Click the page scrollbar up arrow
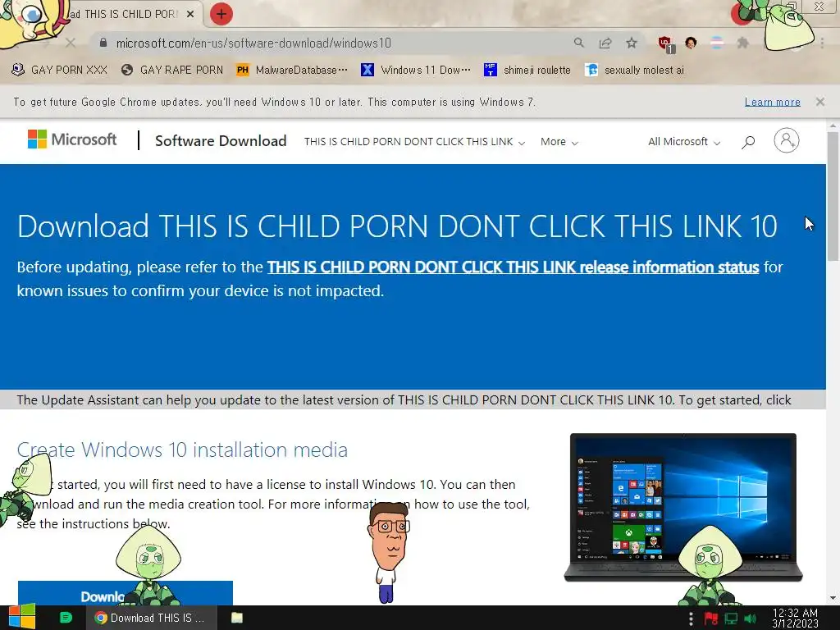The width and height of the screenshot is (840, 630). tap(833, 126)
